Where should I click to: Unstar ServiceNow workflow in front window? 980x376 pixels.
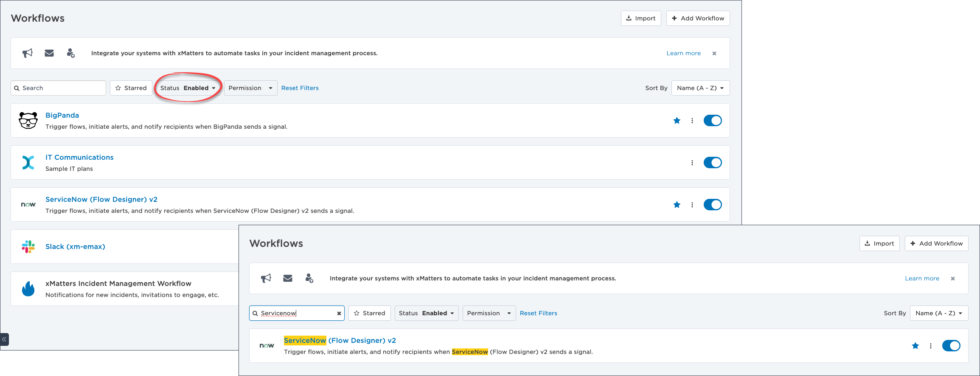coord(915,346)
